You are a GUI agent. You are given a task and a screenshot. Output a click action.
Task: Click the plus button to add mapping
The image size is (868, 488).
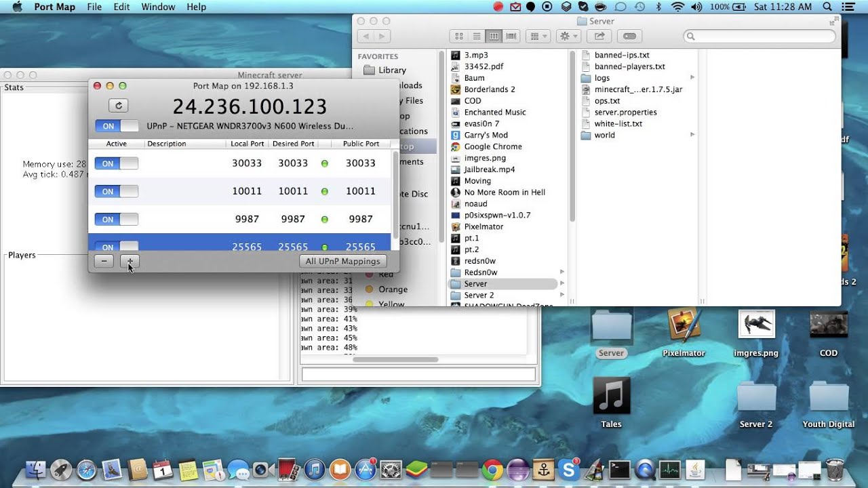coord(130,261)
